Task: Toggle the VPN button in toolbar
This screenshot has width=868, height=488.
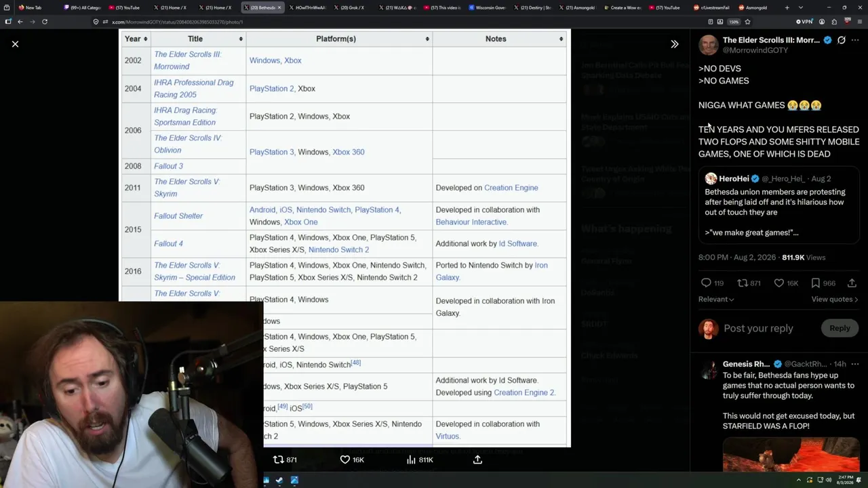Action: 804,22
